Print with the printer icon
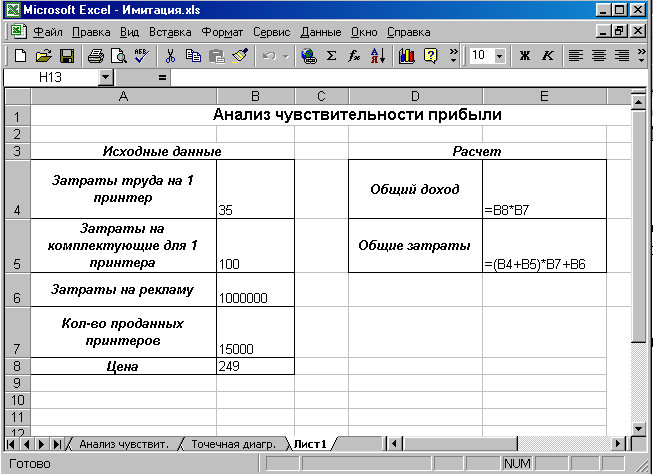This screenshot has height=474, width=653. point(96,55)
